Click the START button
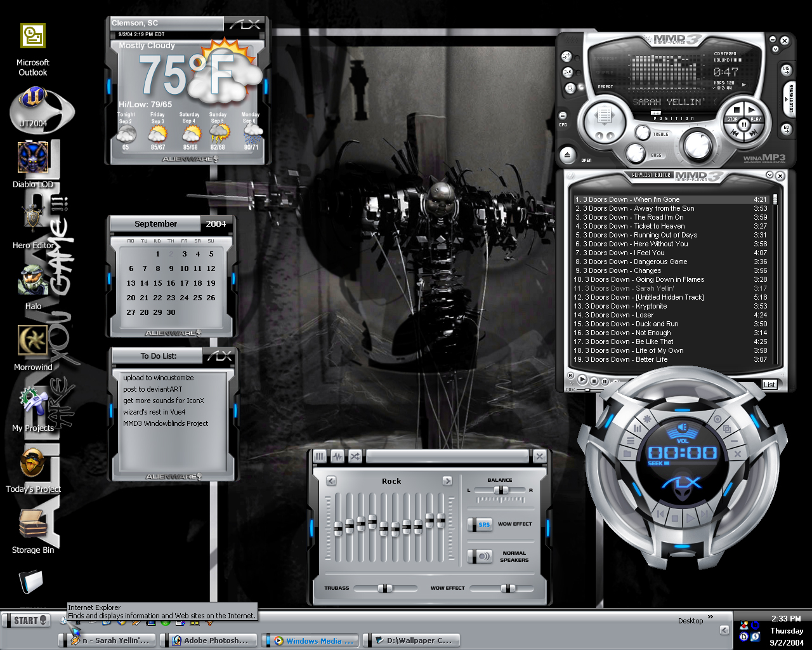Screen dimensions: 812x650 (x=27, y=620)
